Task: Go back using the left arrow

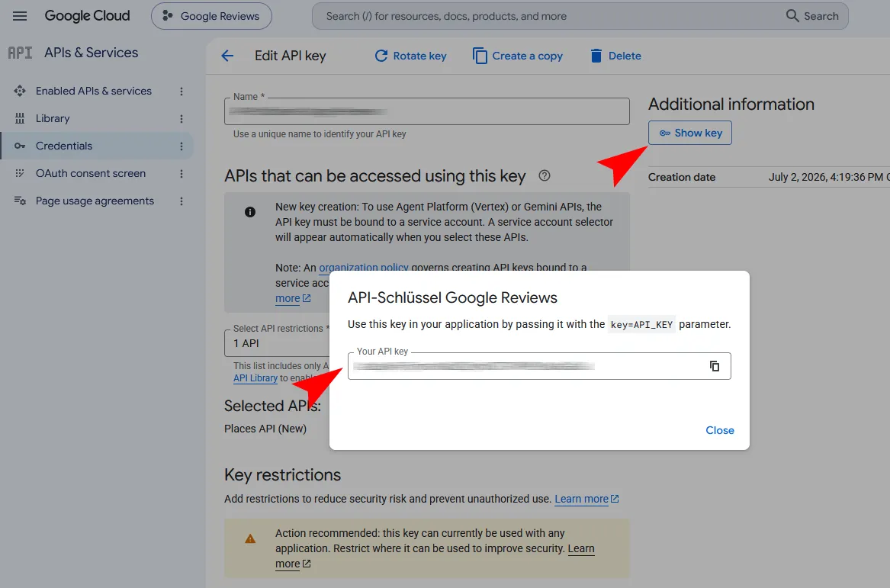Action: coord(227,56)
